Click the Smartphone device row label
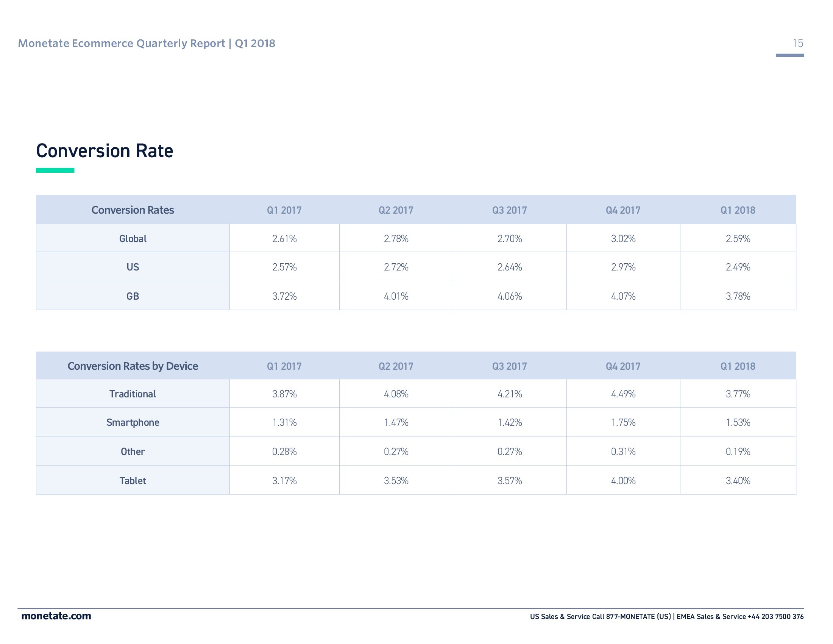This screenshot has height=644, width=833. pyautogui.click(x=133, y=422)
